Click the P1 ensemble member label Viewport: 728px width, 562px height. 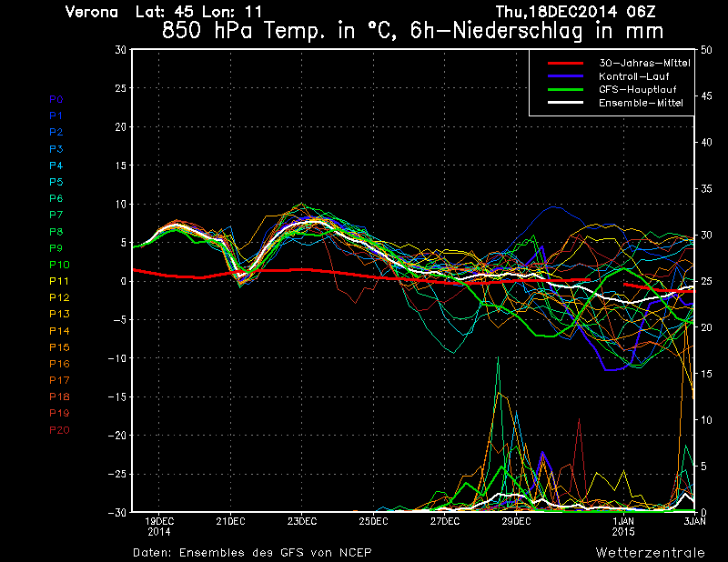coord(56,115)
